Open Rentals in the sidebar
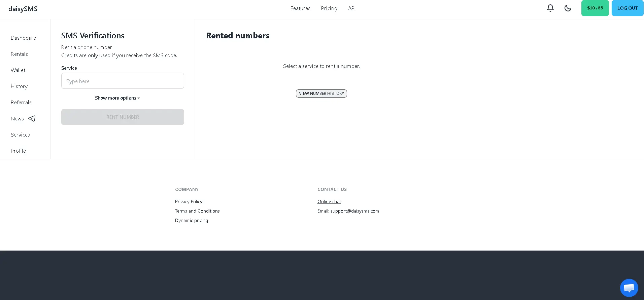Viewport: 644px width, 300px height. click(x=19, y=54)
